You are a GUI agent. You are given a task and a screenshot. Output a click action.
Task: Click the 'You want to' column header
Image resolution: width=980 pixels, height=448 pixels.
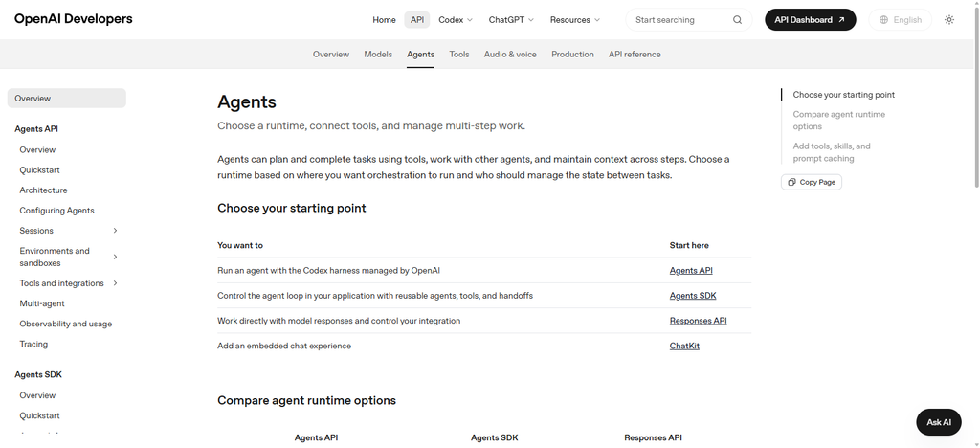[240, 246]
